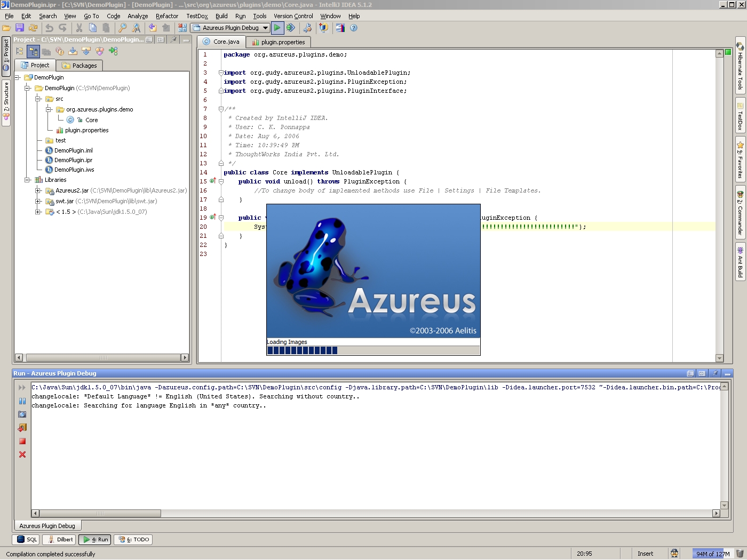The image size is (747, 560).
Task: Switch to the Packages tab in Project panel
Action: click(x=80, y=66)
